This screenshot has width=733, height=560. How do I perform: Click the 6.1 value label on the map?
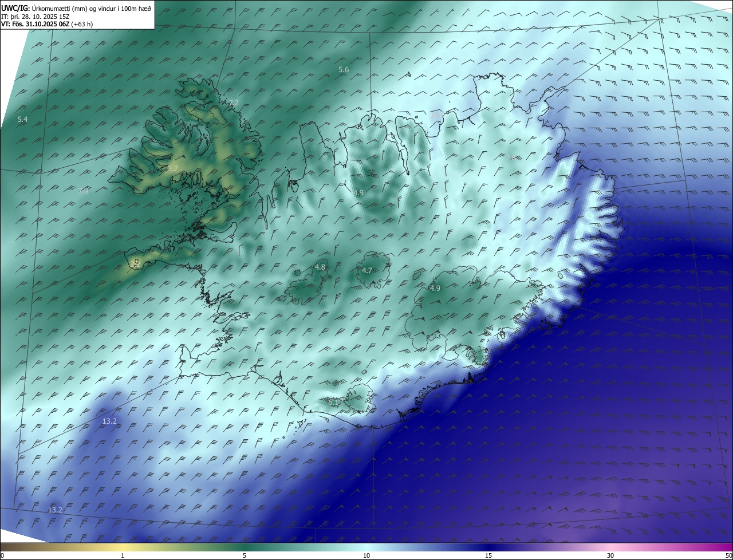point(333,403)
